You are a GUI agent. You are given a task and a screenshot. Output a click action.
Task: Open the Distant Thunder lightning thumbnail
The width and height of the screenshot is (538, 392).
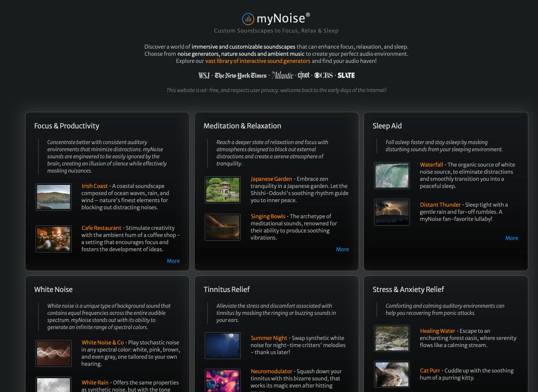coord(392,212)
